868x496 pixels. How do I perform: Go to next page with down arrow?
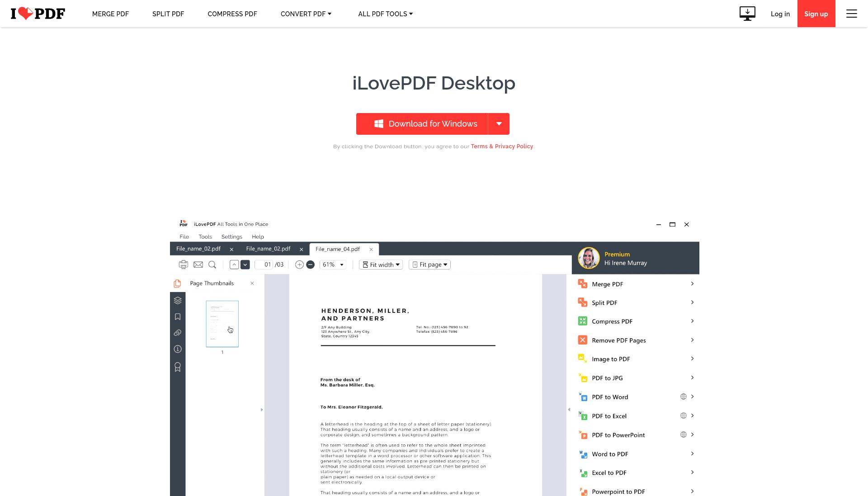[x=245, y=265]
